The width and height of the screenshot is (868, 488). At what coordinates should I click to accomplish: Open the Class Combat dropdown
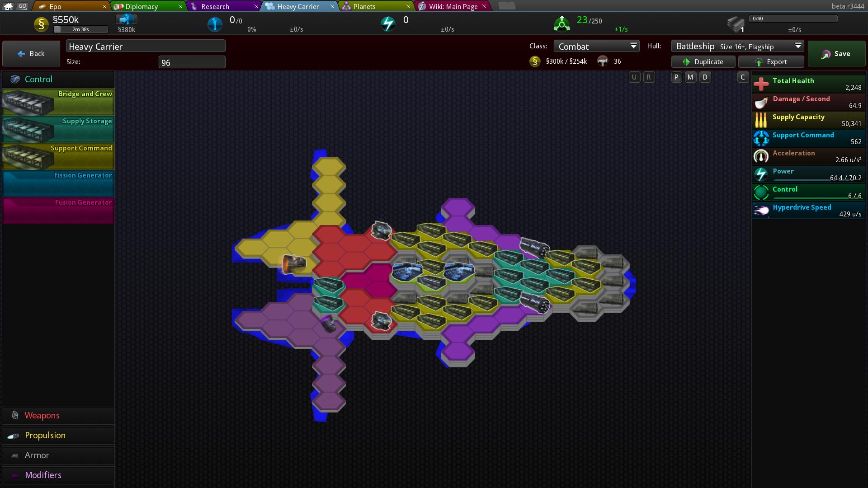[x=596, y=46]
